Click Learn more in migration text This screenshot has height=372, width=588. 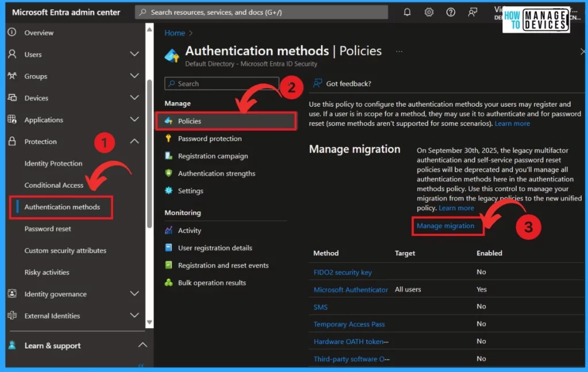click(456, 208)
